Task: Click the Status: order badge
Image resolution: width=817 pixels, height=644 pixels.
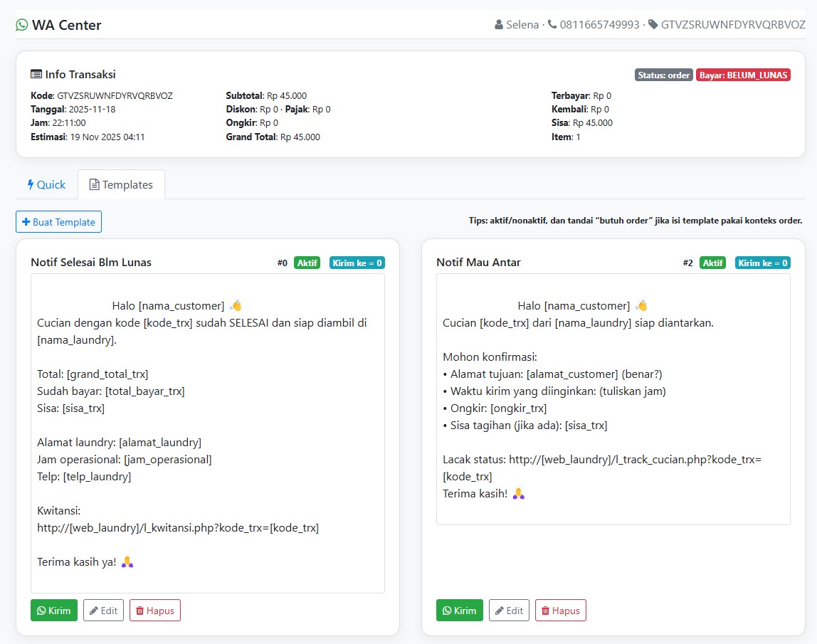Action: 663,75
